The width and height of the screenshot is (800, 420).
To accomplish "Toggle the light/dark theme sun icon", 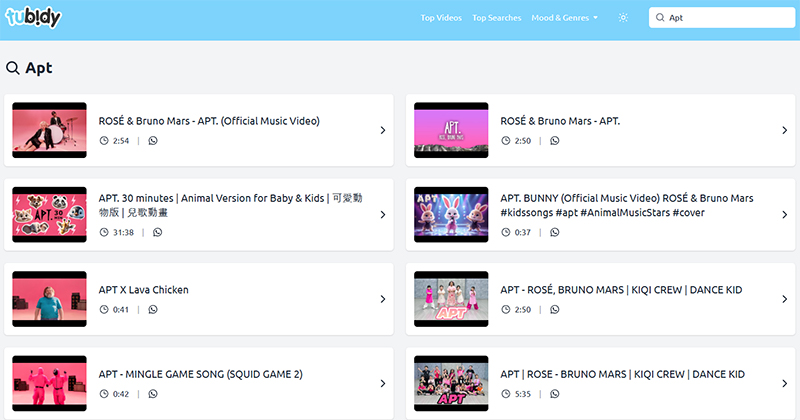I will [623, 18].
